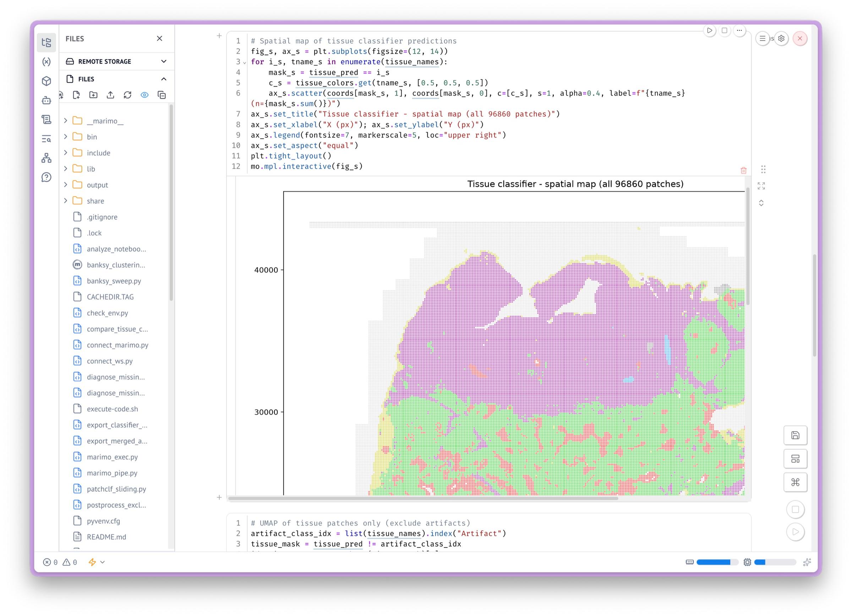Create a new file in explorer
This screenshot has width=852, height=616.
point(76,95)
